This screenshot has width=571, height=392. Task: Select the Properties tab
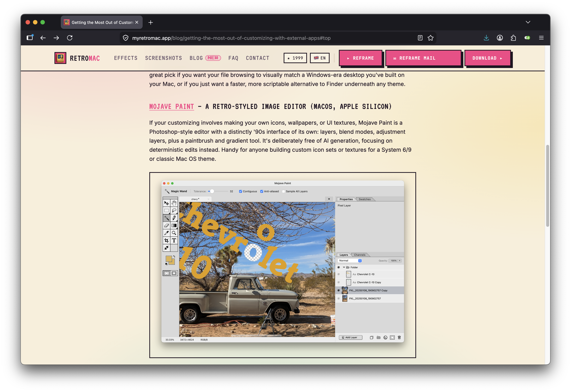click(346, 199)
